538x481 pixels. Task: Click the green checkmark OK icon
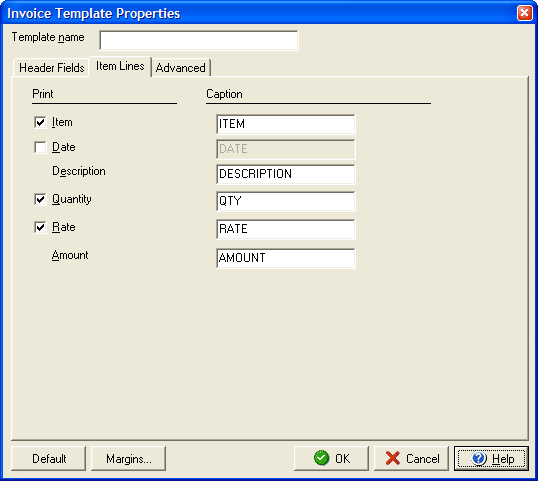(321, 458)
